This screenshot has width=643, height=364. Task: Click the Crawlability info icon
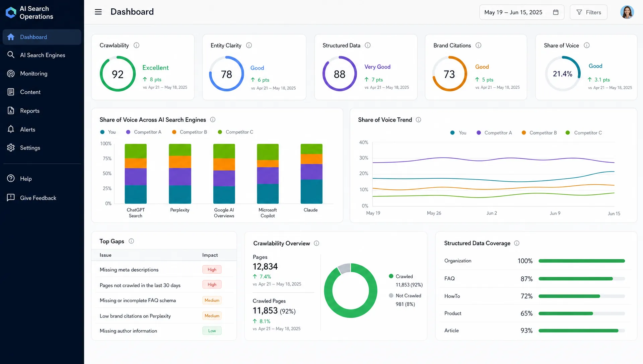pos(136,45)
